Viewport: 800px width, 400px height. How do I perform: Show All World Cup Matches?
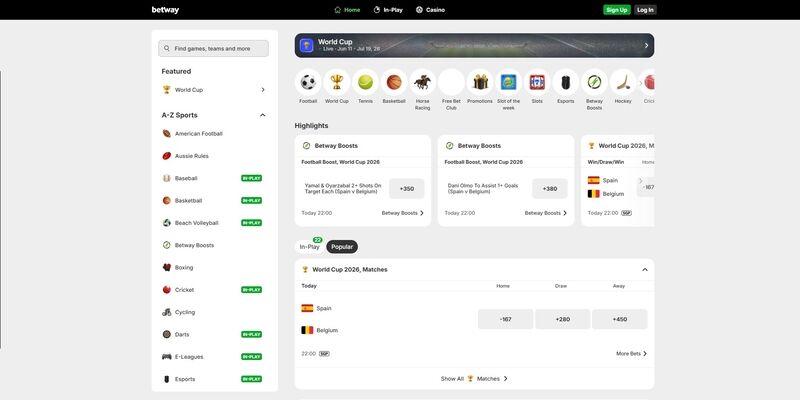(x=474, y=379)
